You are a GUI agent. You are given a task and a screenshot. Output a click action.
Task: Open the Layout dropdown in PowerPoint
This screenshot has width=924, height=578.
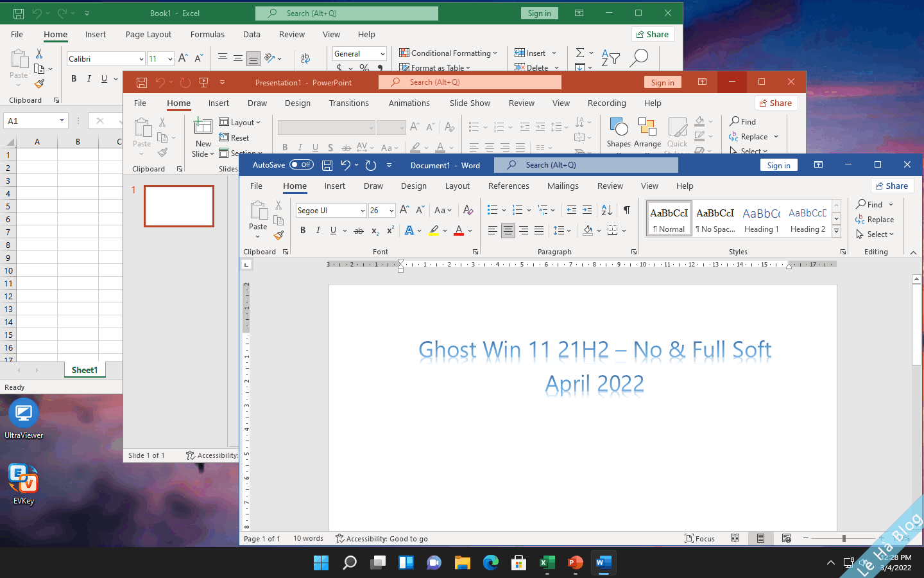240,123
